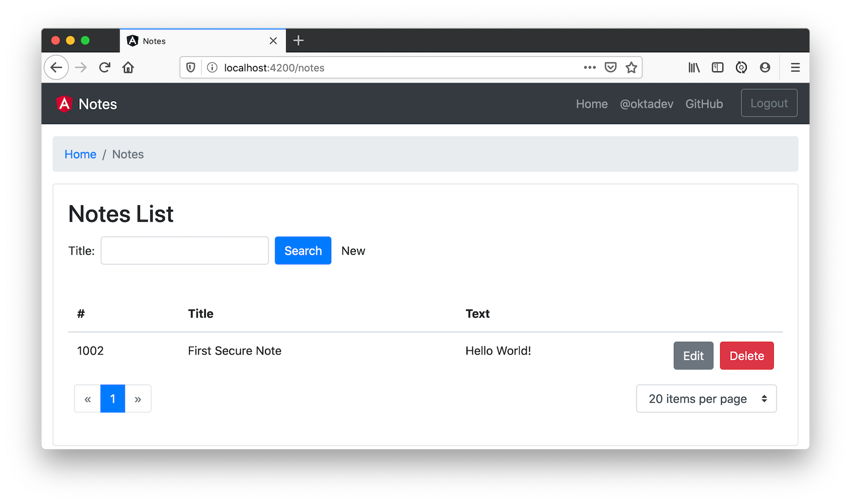Focus the Title search input field
851x504 pixels.
coord(185,250)
